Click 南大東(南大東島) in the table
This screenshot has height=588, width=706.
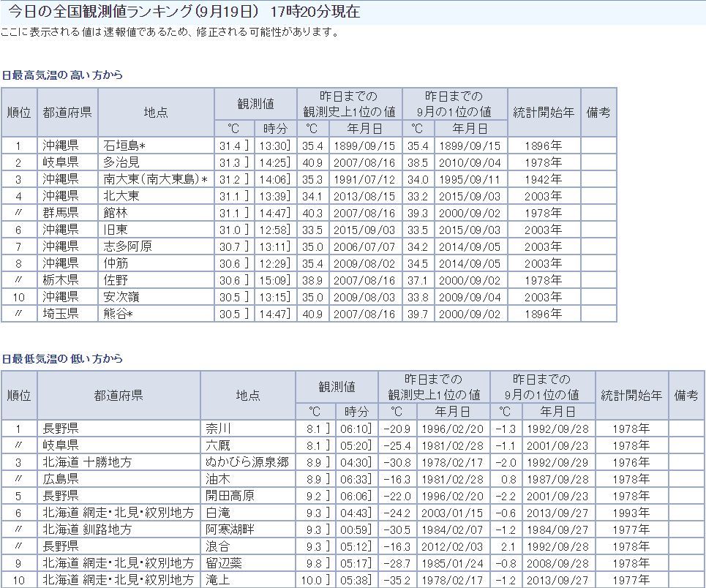point(156,179)
